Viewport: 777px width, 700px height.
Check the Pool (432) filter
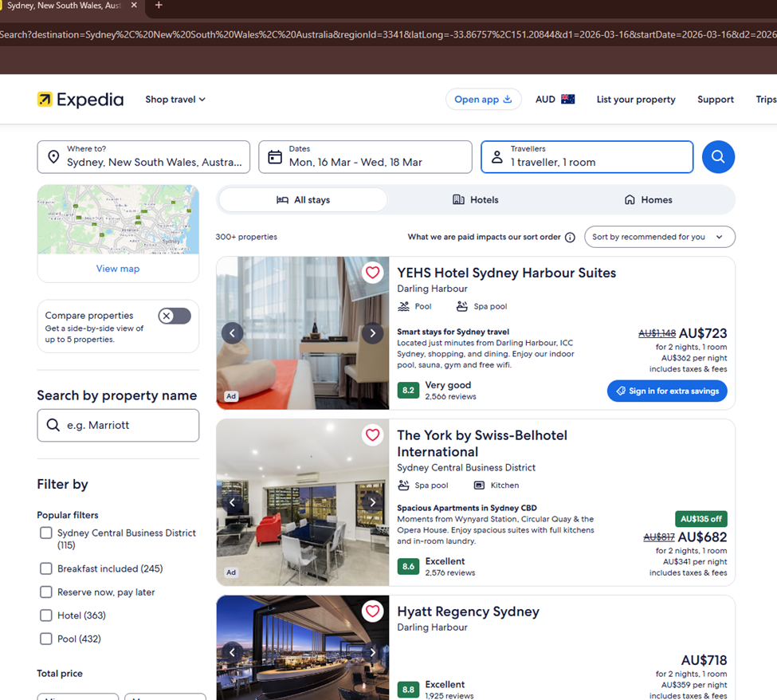[x=46, y=639]
